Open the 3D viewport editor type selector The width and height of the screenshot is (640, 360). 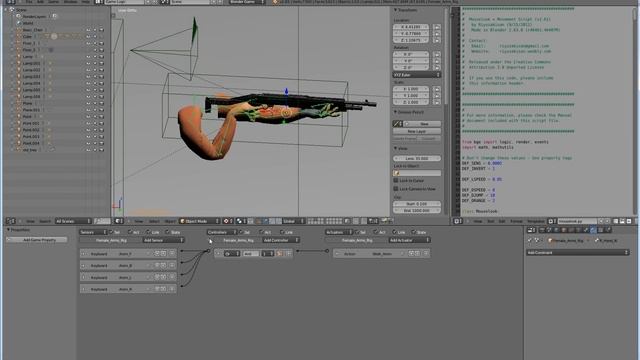119,221
